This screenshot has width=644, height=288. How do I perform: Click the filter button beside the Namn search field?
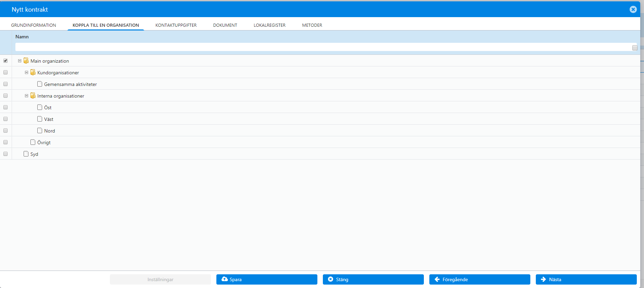tap(635, 48)
